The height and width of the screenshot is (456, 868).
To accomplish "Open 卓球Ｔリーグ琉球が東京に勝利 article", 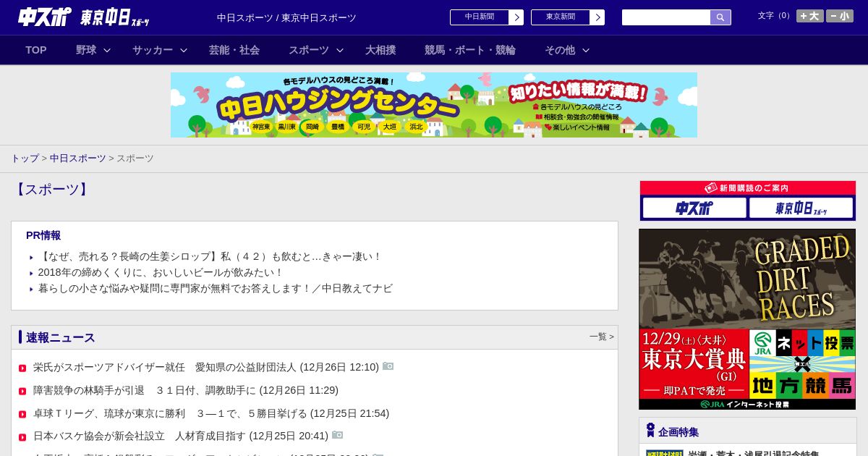I will coord(211,413).
